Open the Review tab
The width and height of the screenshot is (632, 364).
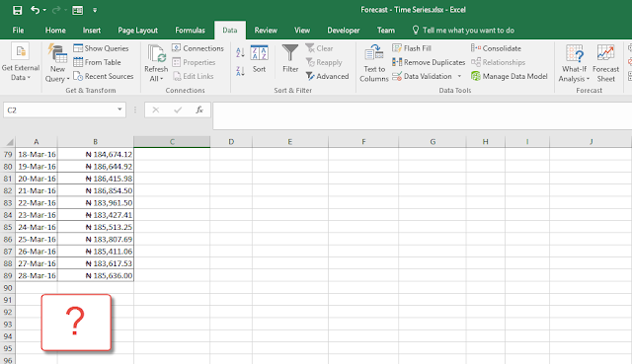266,31
